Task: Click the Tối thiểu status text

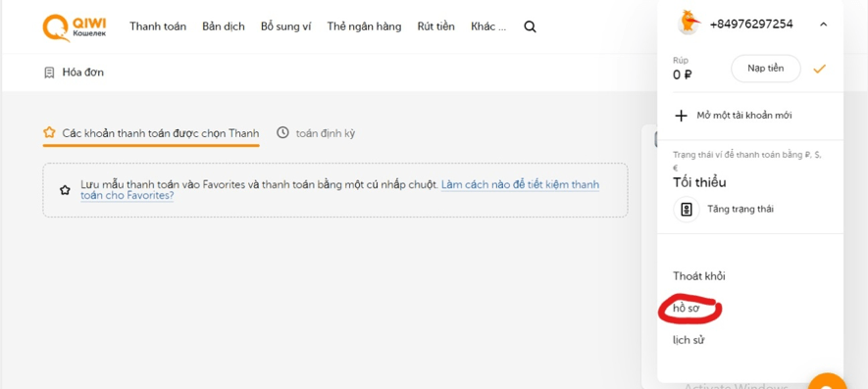Action: [699, 182]
